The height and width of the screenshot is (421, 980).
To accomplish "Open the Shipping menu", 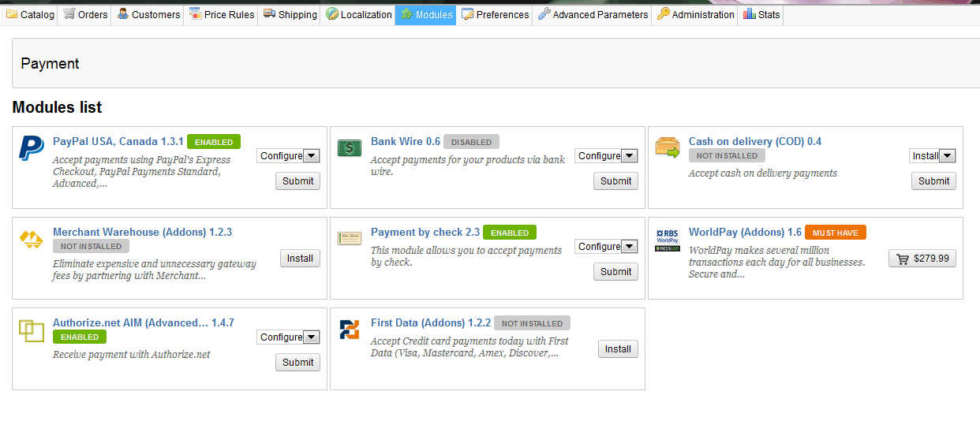I will (x=289, y=14).
